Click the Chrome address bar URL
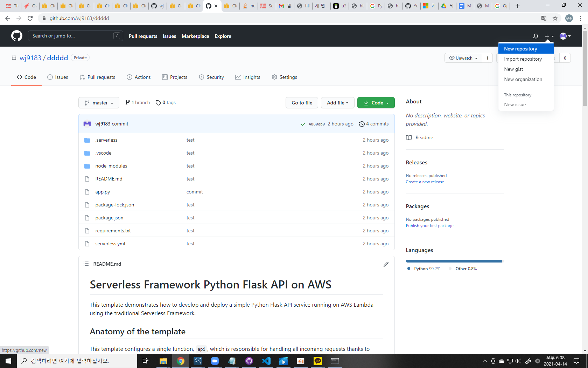 coord(79,18)
